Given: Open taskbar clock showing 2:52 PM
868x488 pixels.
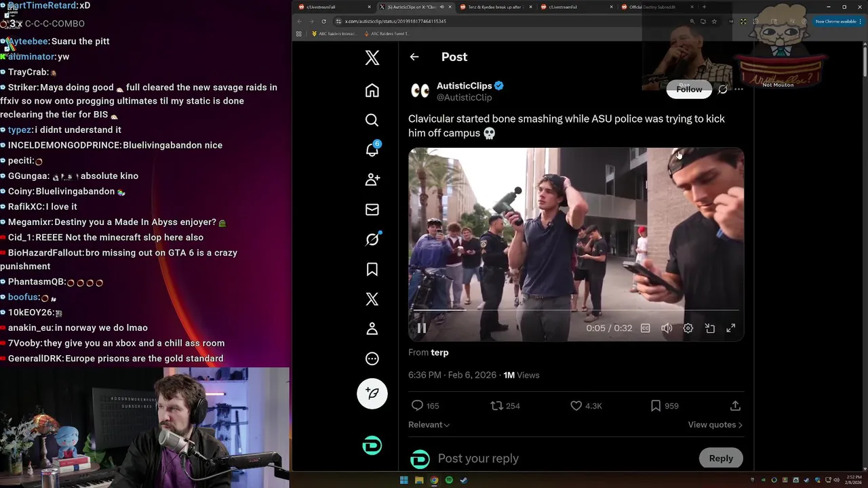Looking at the screenshot, I should (x=853, y=480).
